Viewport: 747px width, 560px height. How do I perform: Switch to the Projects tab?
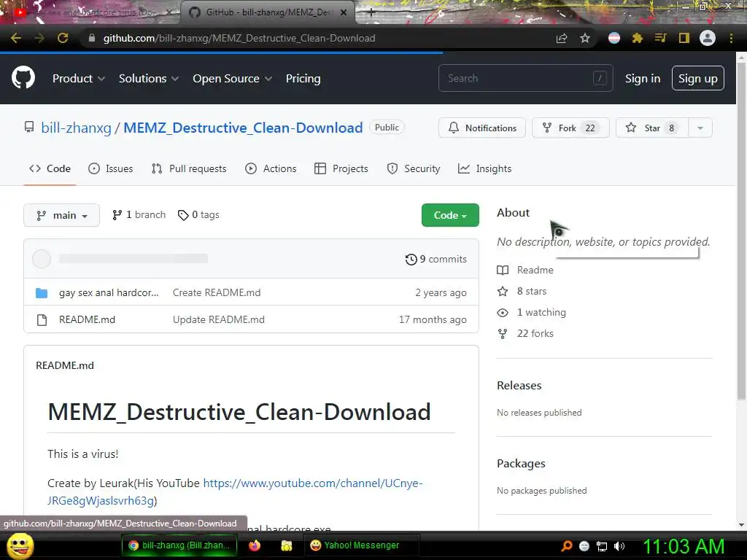click(x=341, y=168)
